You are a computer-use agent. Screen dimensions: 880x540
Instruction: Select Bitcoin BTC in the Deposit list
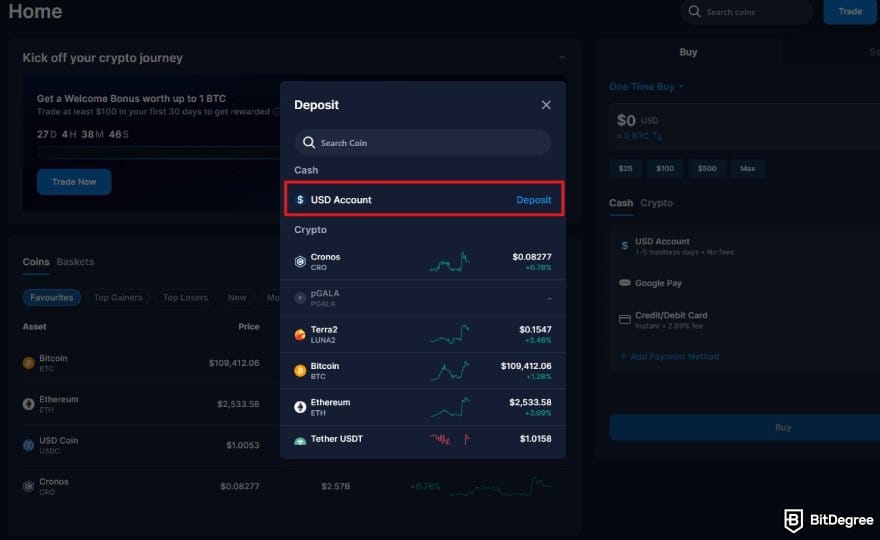pos(423,371)
